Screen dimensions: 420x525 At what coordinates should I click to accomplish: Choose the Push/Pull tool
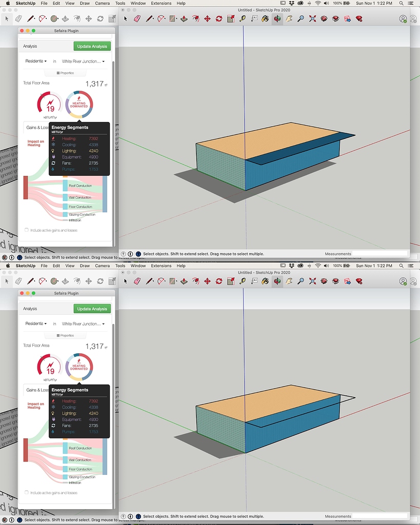(183, 19)
